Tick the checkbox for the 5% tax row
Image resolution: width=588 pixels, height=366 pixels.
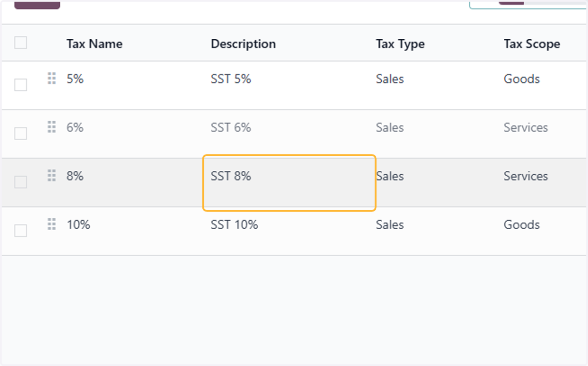point(21,85)
